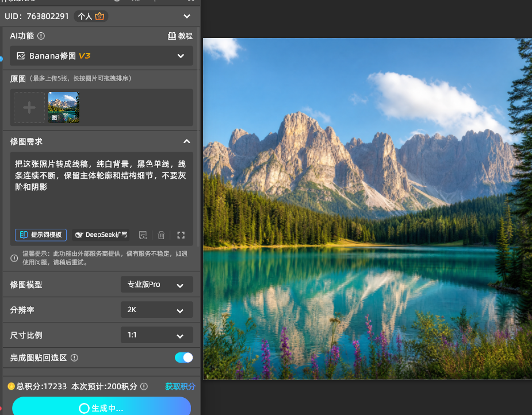Click the info icon next to 完成图贴回选区

[74, 358]
